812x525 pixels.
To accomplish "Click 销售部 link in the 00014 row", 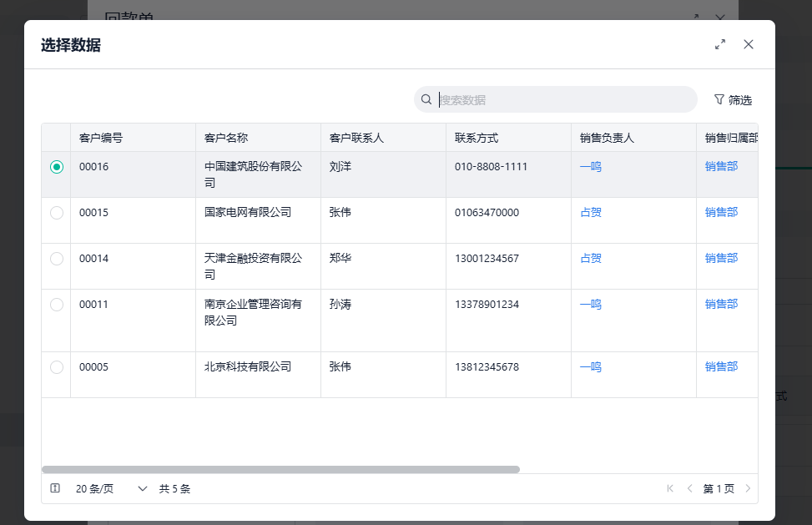I will point(721,259).
